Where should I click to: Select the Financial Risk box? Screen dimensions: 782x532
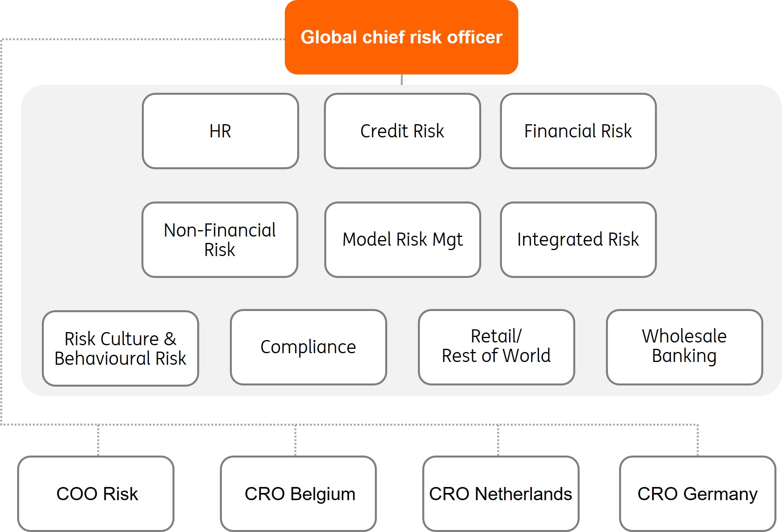click(x=578, y=131)
